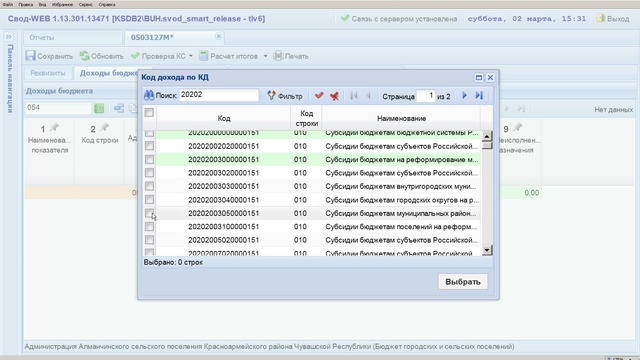
Task: Check the row 20202003020000151
Action: pyautogui.click(x=149, y=173)
